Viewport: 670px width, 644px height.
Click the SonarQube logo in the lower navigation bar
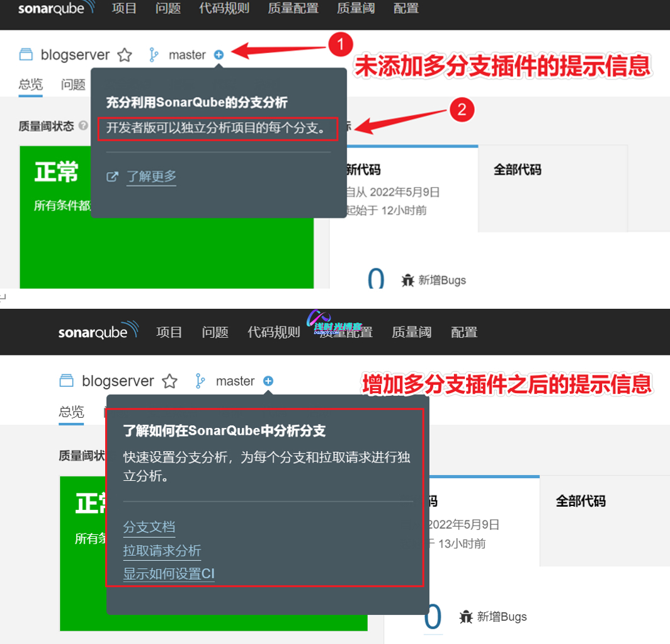click(98, 331)
